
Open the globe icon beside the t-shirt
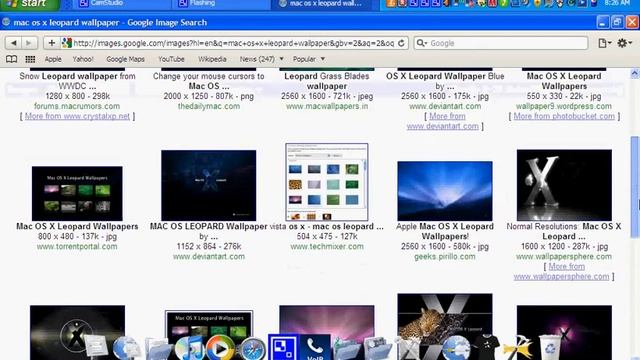[x=456, y=348]
